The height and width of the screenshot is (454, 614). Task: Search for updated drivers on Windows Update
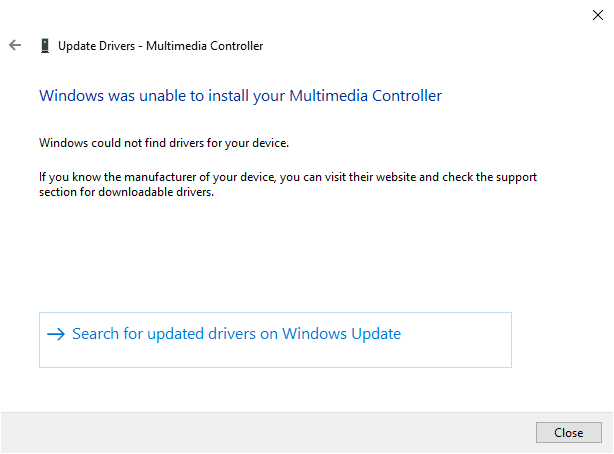[x=236, y=334]
